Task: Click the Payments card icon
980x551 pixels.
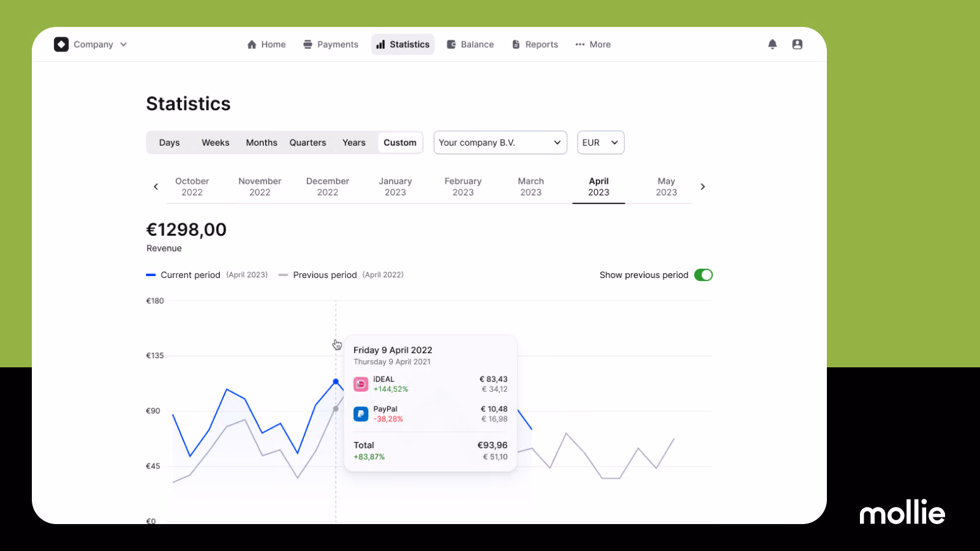Action: point(307,45)
